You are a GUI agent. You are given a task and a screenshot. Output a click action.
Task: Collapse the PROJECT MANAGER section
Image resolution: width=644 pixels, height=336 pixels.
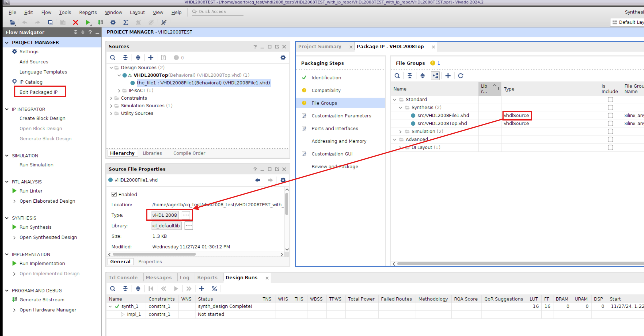point(7,42)
